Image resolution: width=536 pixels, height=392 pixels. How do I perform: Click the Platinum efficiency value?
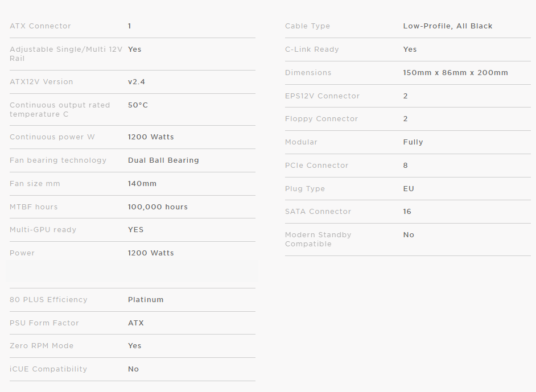(146, 300)
